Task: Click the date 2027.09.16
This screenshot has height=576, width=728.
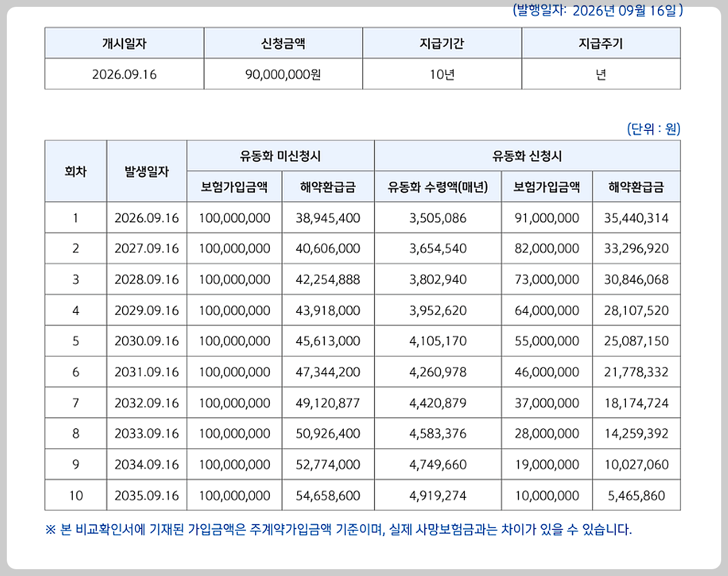Action: 147,248
